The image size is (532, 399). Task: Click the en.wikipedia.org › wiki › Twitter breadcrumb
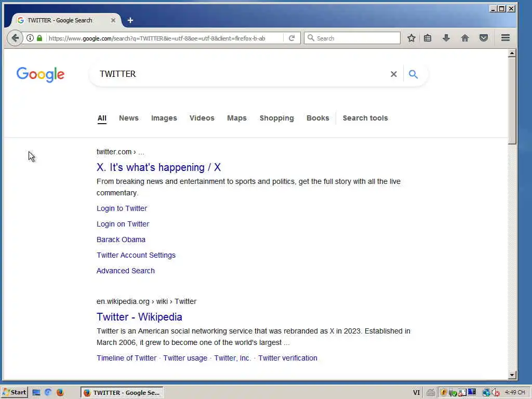click(147, 301)
